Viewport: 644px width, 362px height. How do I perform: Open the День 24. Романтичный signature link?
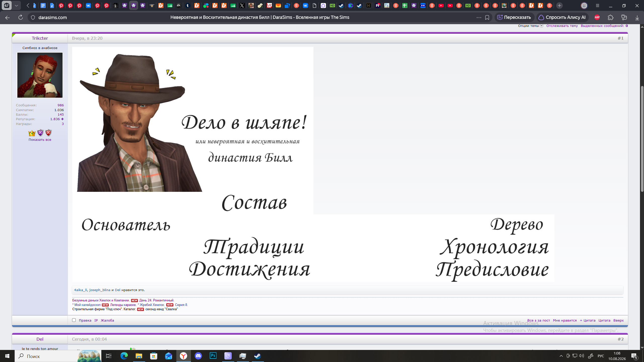[156, 300]
